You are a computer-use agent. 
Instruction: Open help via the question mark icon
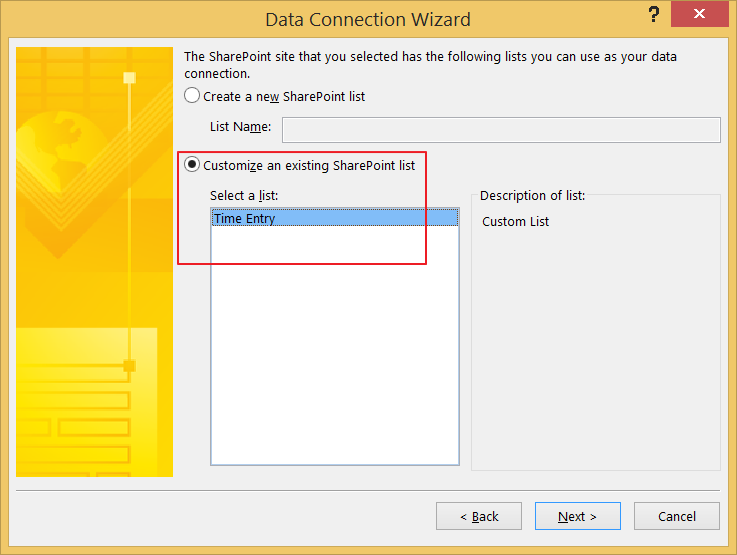[x=653, y=15]
